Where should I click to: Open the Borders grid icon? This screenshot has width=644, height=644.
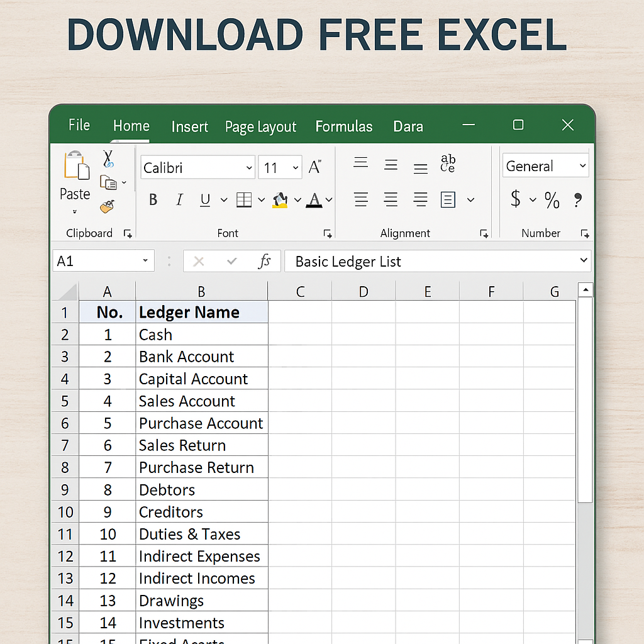tap(244, 199)
